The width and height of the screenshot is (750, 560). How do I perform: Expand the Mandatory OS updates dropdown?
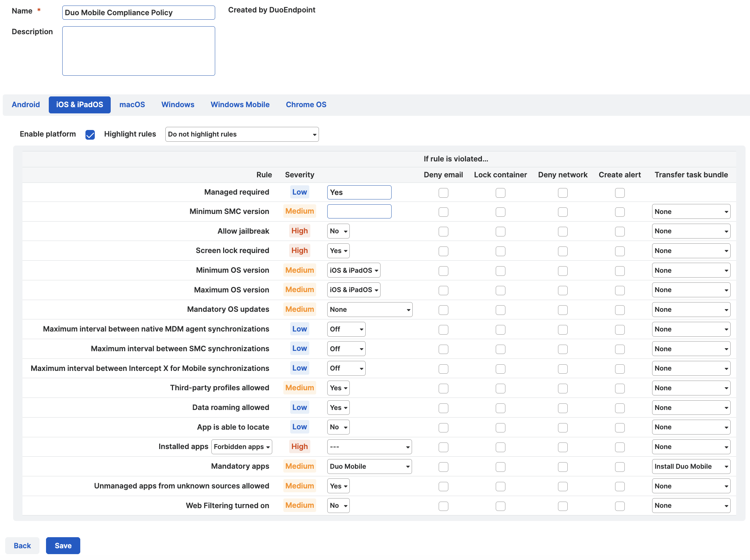(369, 309)
